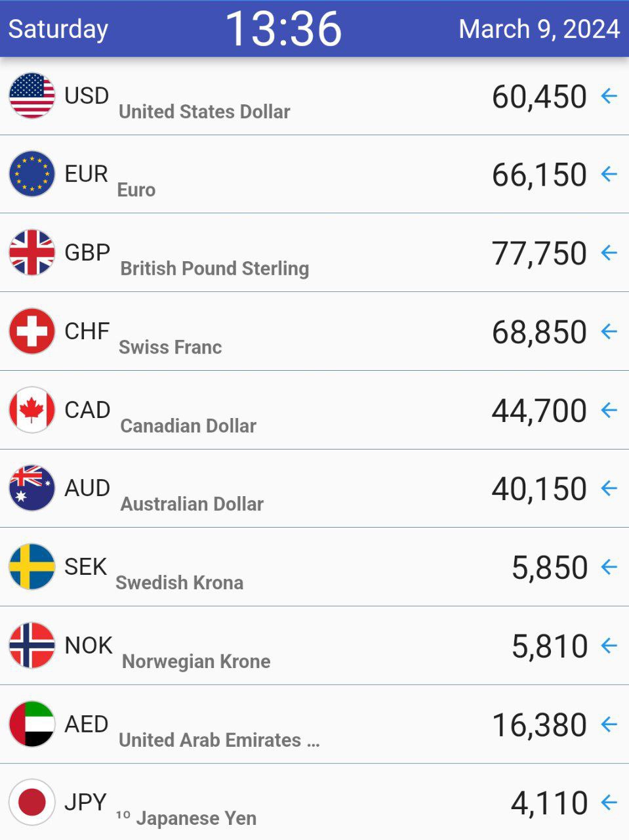
Task: Tap the Canadian maple leaf flag icon
Action: pyautogui.click(x=32, y=410)
